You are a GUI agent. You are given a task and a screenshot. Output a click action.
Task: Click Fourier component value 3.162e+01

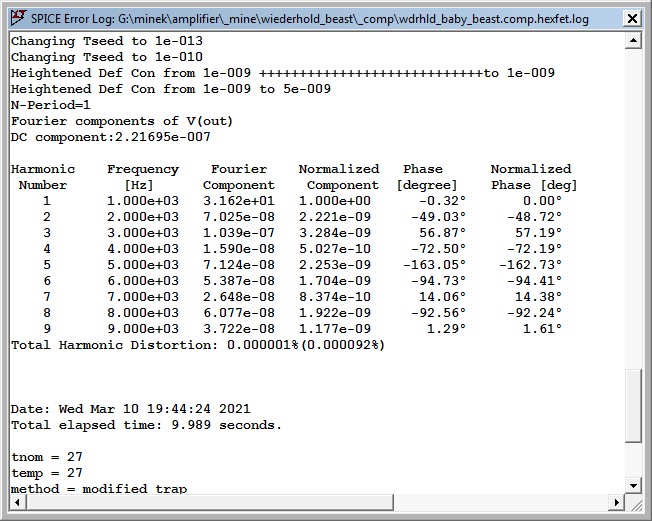(239, 201)
